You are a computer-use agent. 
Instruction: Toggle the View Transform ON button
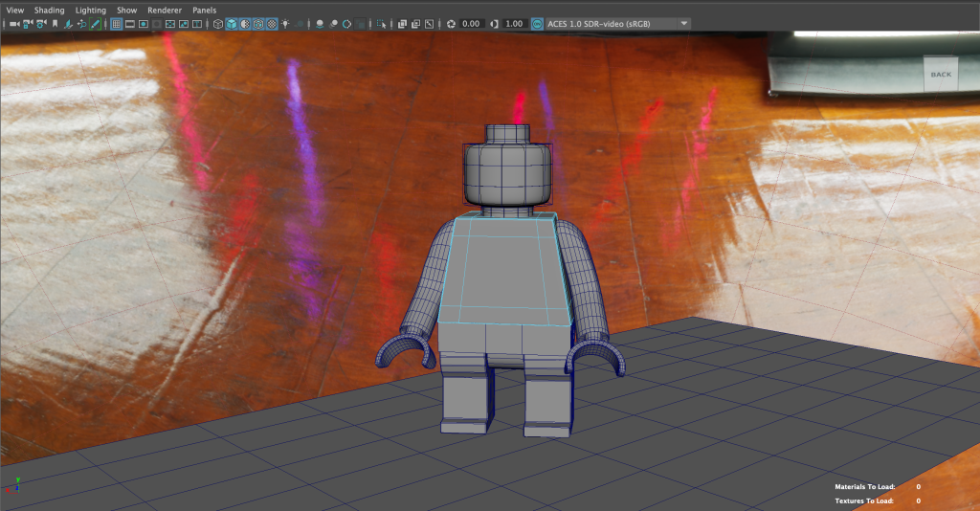tap(537, 24)
